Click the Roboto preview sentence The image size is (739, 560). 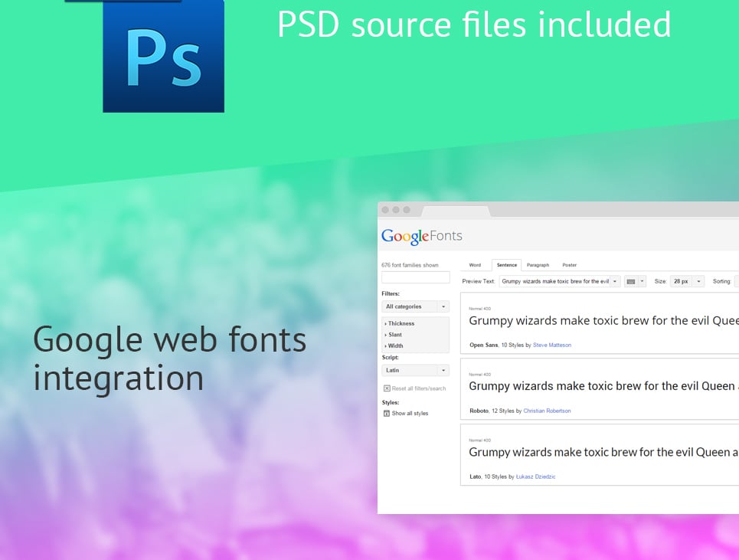click(603, 387)
